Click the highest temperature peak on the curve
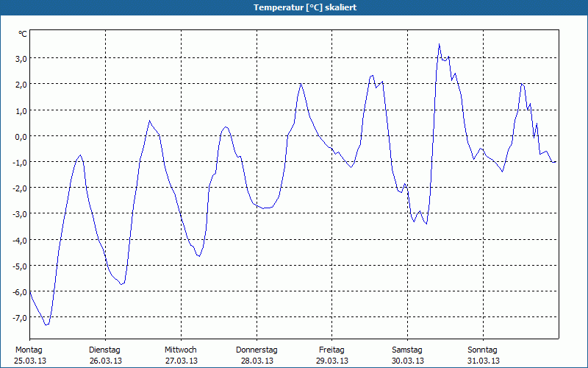588x368 pixels. pos(439,44)
